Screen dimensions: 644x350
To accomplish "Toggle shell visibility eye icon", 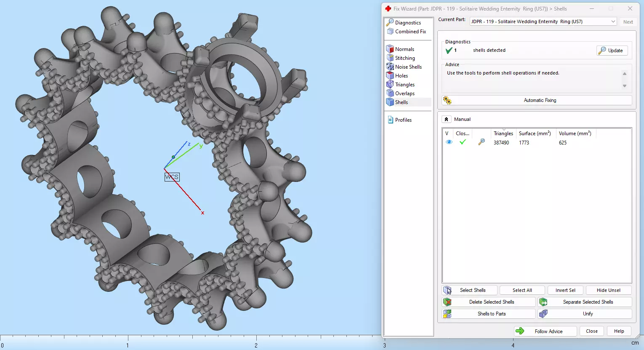I will pyautogui.click(x=449, y=142).
